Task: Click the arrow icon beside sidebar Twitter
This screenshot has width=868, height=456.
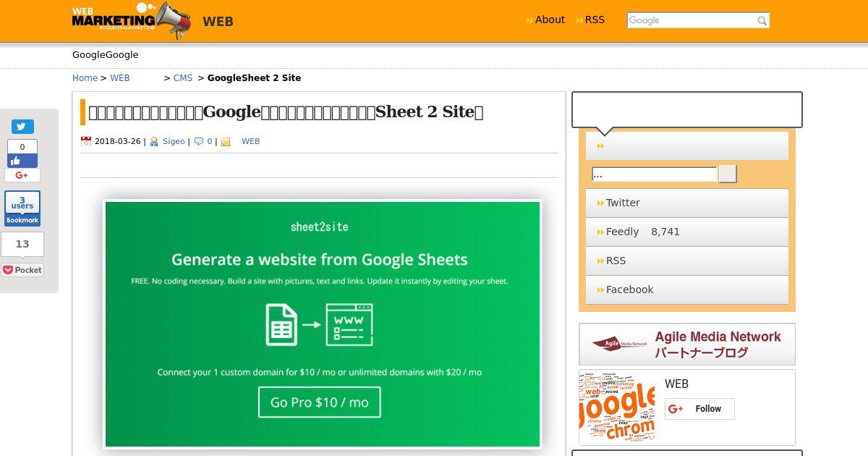Action: click(600, 203)
